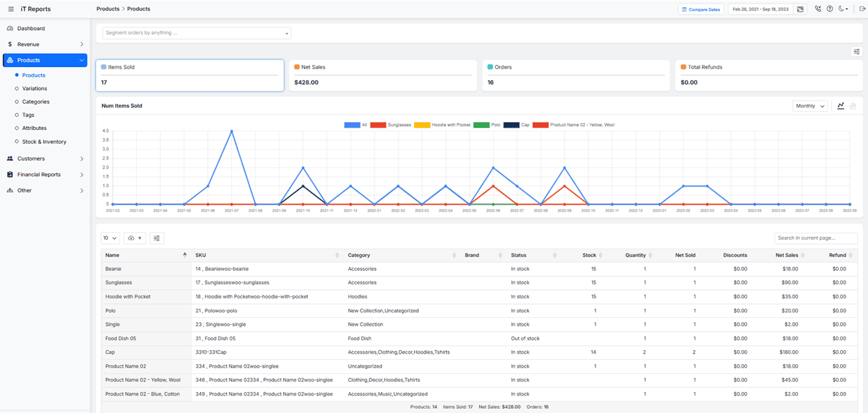Click the segment orders input field
Screen dimensions: 868x413
[196, 32]
